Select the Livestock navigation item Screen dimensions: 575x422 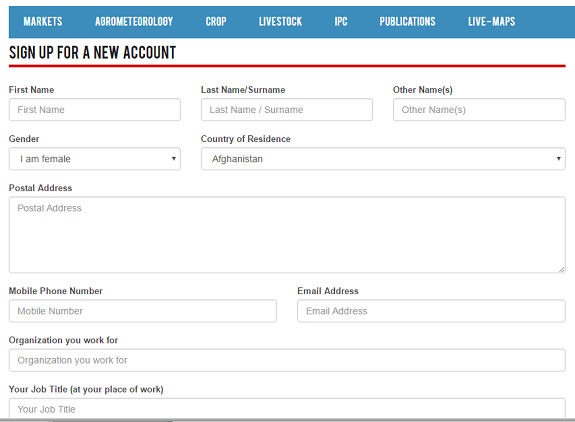pyautogui.click(x=280, y=22)
